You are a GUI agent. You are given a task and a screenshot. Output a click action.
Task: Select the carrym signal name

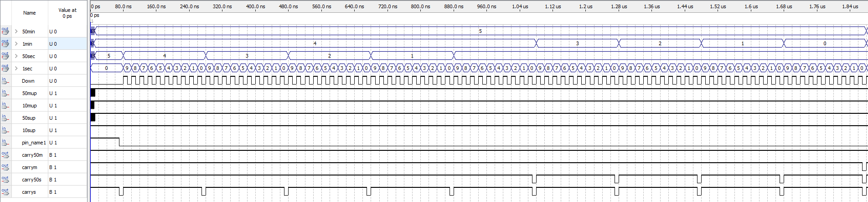point(29,167)
